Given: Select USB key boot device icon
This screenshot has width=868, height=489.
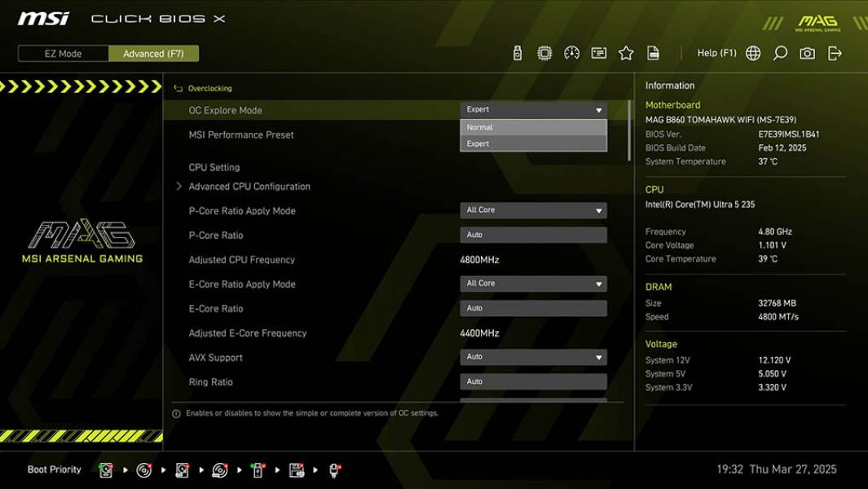Looking at the screenshot, I should coord(258,470).
